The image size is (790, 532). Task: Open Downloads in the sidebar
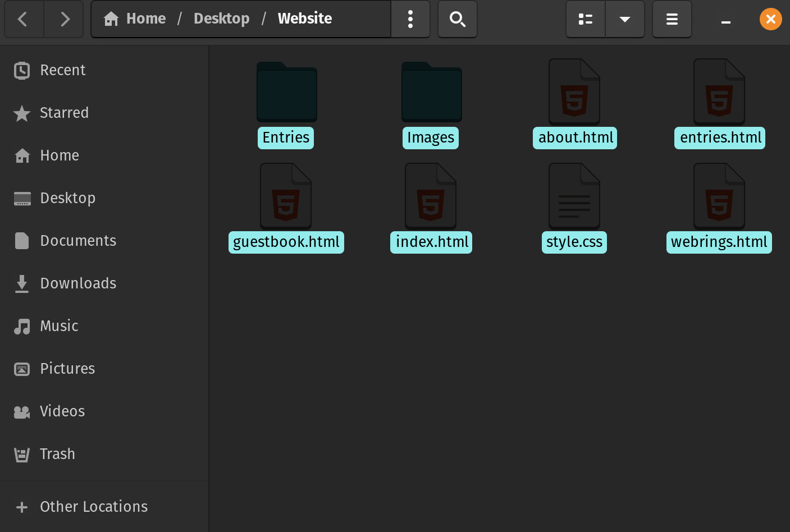(x=78, y=283)
